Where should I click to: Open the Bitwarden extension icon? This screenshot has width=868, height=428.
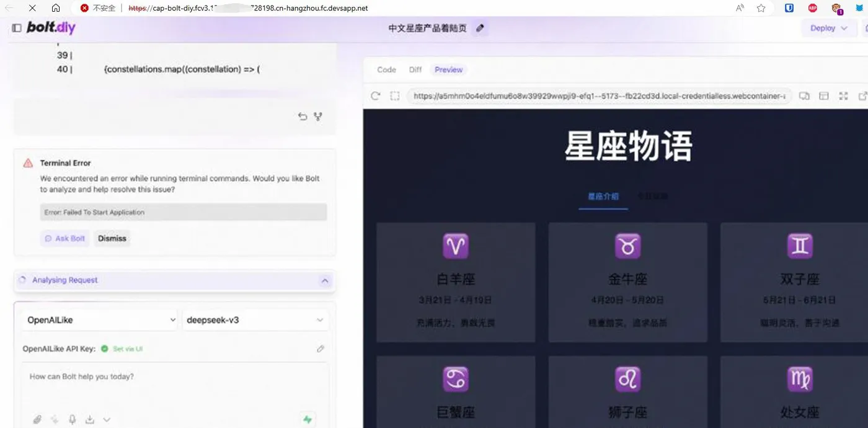789,8
